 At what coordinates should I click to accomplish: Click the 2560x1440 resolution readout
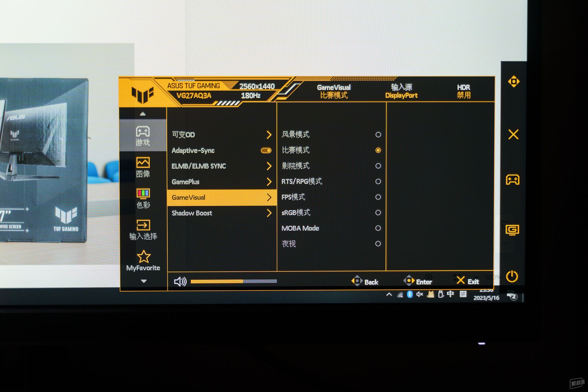[x=257, y=86]
